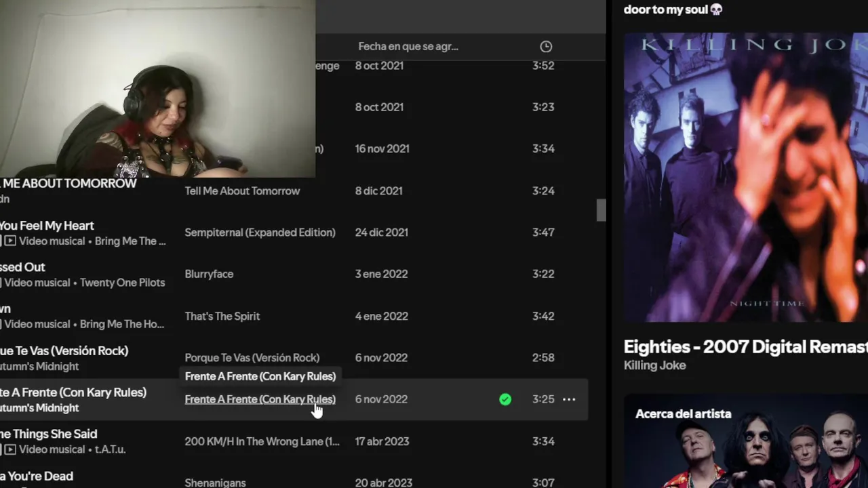
Task: Open the t.A.T.u. artist link
Action: tap(110, 449)
